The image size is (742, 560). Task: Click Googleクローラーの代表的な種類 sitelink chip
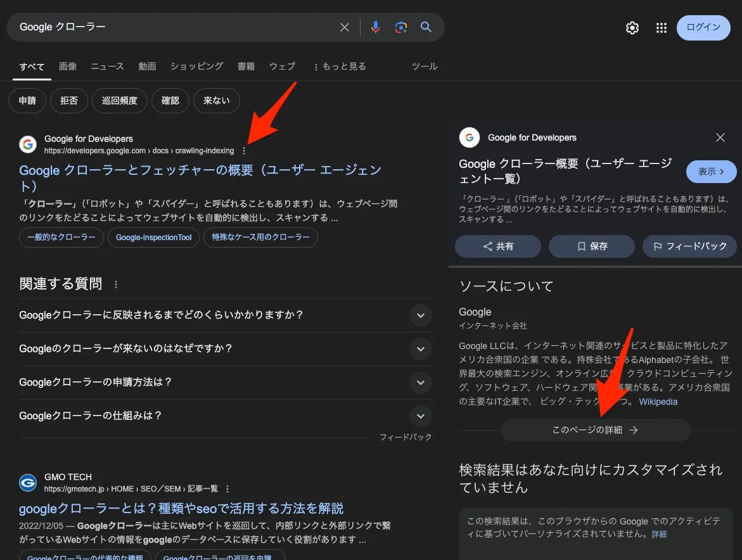85,556
